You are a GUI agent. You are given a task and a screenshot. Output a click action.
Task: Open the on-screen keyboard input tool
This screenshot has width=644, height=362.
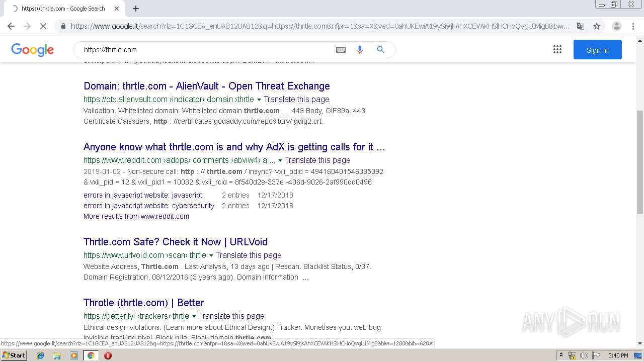[x=341, y=50]
